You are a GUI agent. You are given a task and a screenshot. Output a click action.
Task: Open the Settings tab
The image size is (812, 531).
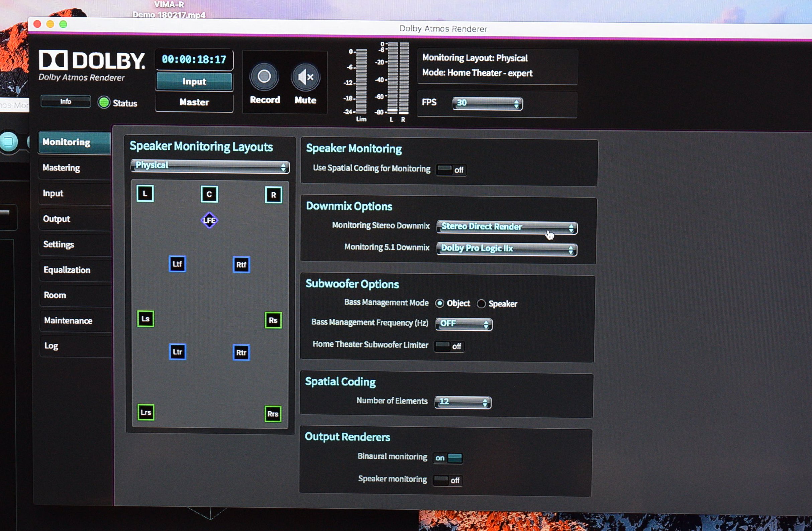coord(75,244)
